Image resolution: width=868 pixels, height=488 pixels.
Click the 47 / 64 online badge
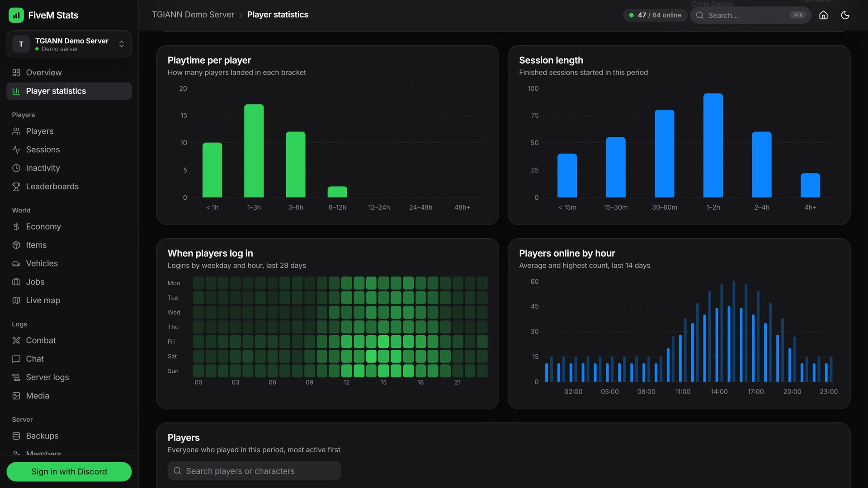(x=655, y=15)
